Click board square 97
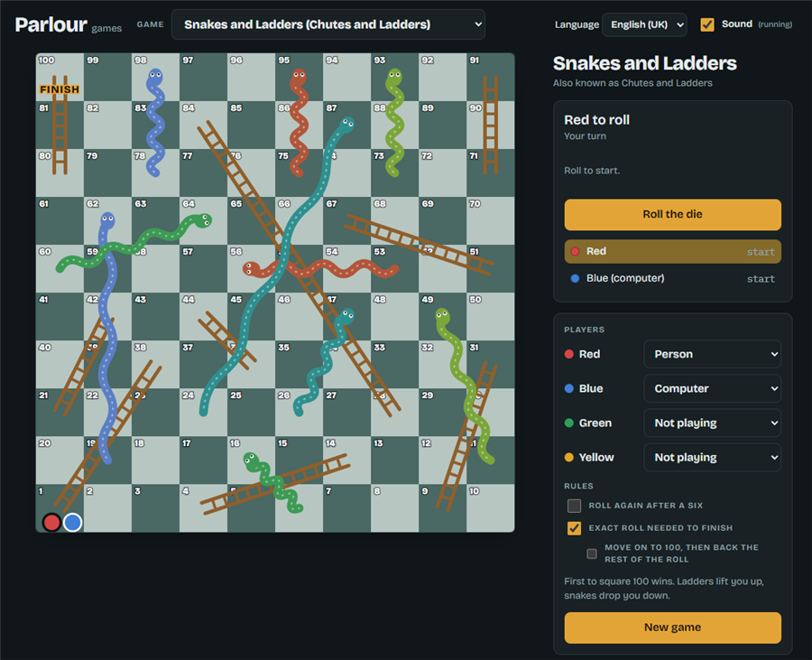812x660 pixels. [x=203, y=77]
